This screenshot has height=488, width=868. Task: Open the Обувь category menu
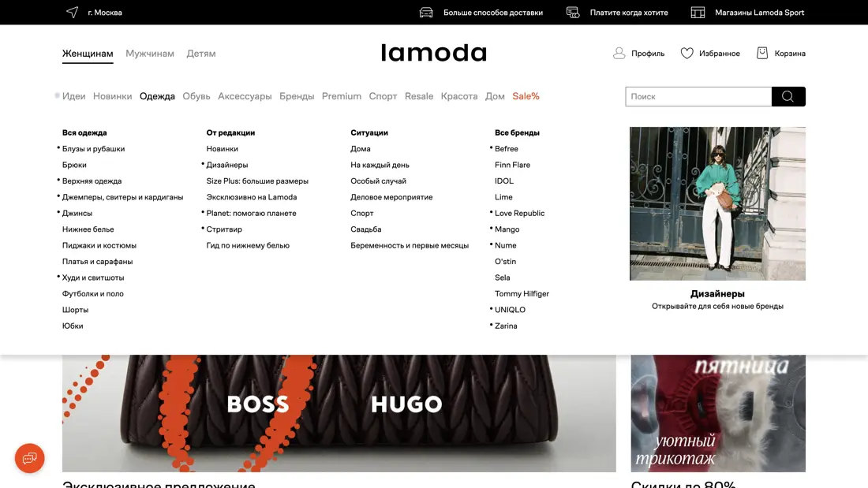click(x=196, y=95)
